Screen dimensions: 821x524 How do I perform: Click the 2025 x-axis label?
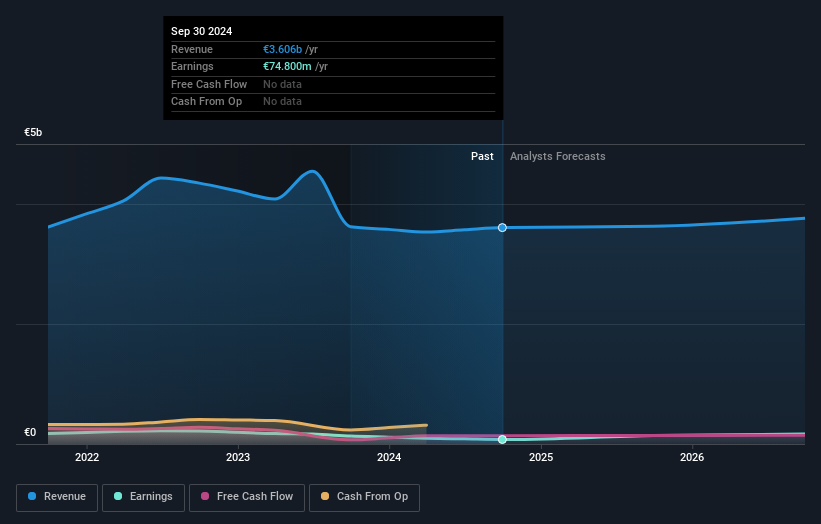click(x=541, y=458)
